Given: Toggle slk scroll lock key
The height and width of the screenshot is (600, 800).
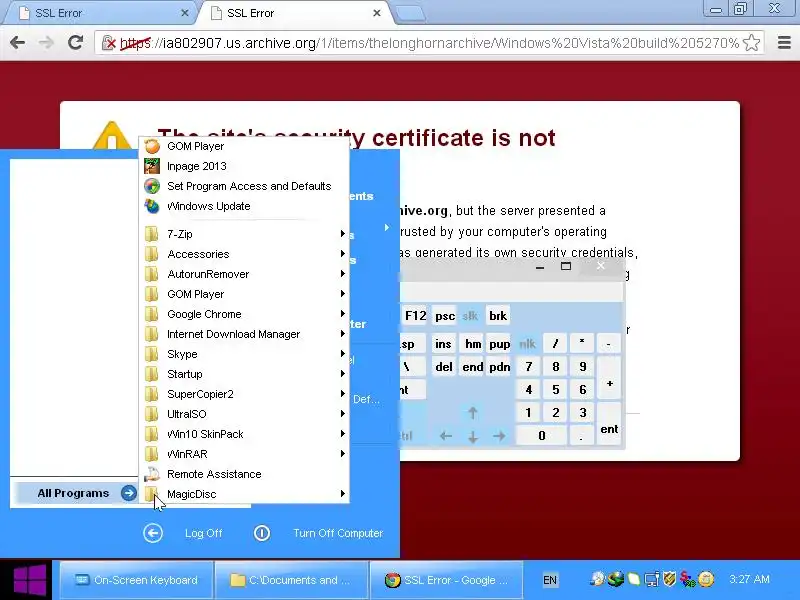Looking at the screenshot, I should click(470, 316).
